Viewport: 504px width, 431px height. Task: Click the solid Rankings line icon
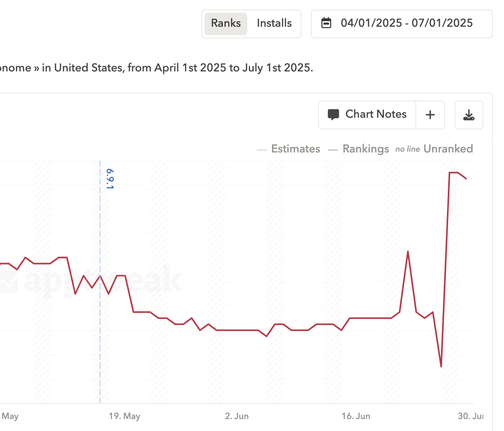[x=333, y=150]
